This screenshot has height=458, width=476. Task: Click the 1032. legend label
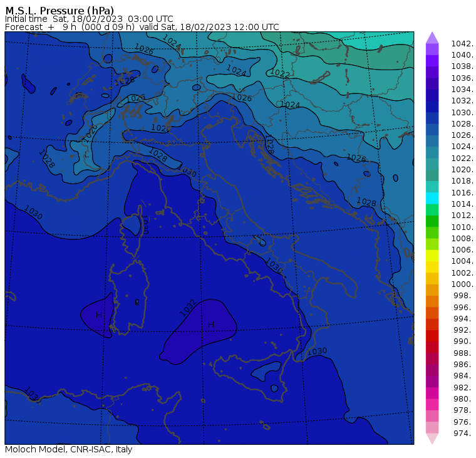(462, 101)
